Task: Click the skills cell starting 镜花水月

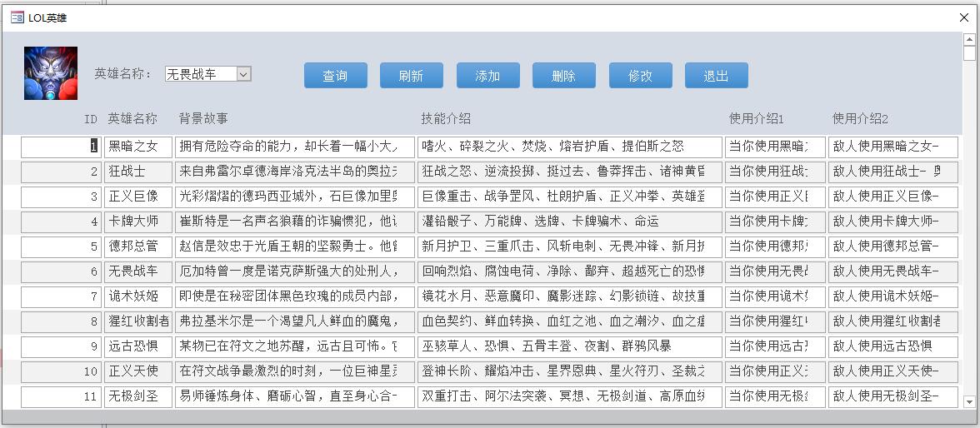Action: pyautogui.click(x=570, y=296)
